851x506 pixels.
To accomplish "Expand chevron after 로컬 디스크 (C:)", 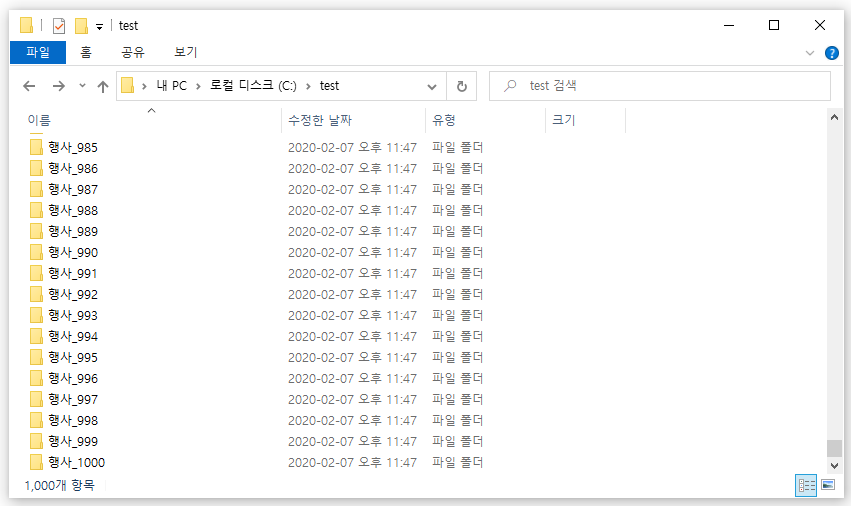I will [x=308, y=86].
